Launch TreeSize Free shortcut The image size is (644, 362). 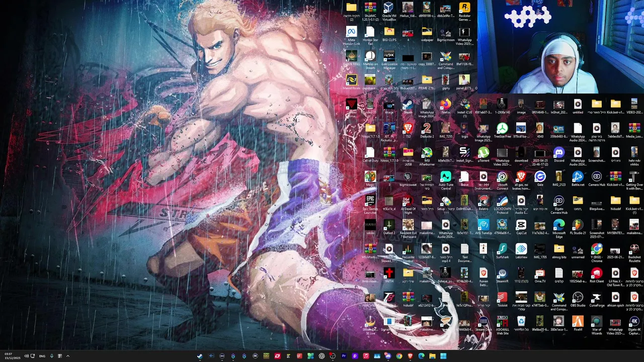point(502,131)
